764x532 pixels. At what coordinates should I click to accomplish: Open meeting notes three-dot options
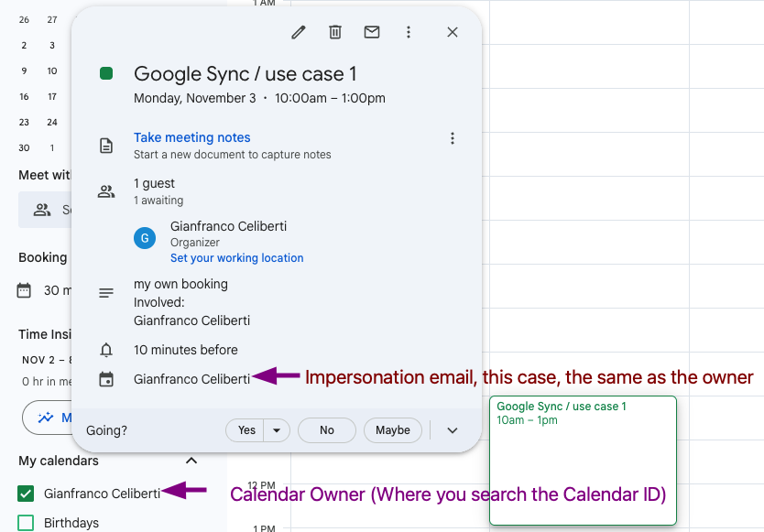point(453,138)
